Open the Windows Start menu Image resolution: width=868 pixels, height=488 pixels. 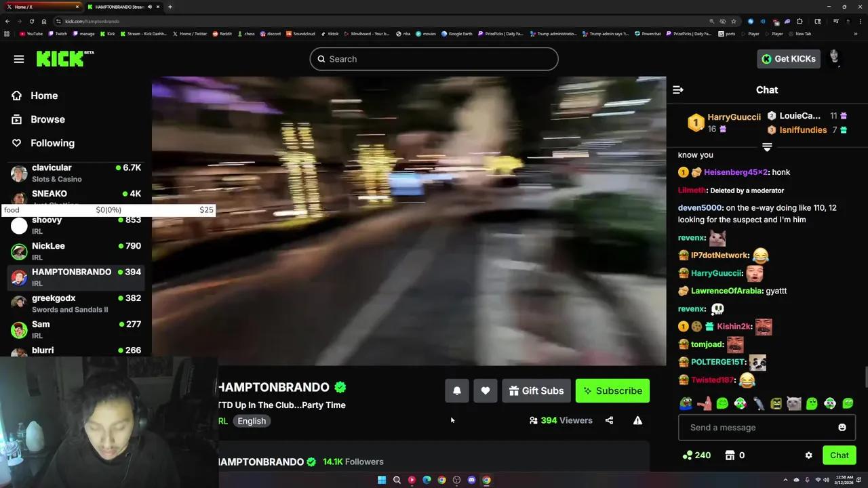coord(382,480)
